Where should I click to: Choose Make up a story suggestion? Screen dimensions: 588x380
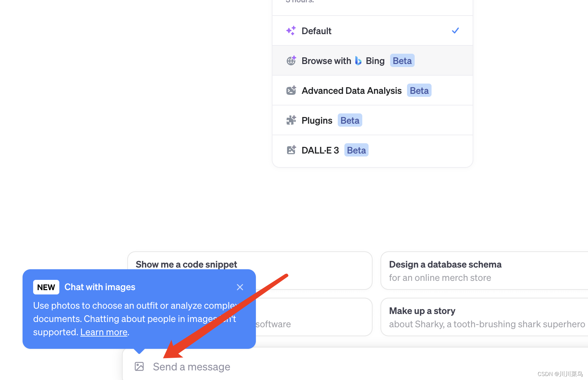click(484, 317)
